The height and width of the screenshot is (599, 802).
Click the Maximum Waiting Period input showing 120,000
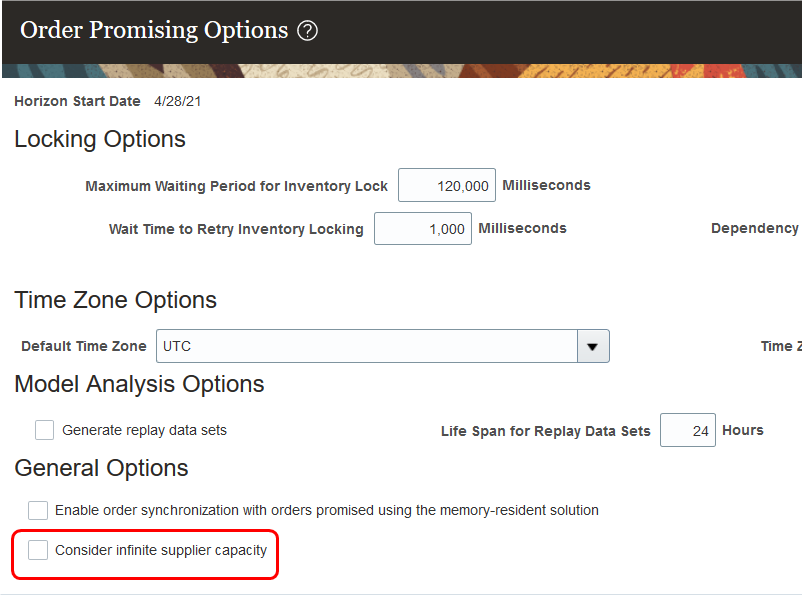coord(447,185)
